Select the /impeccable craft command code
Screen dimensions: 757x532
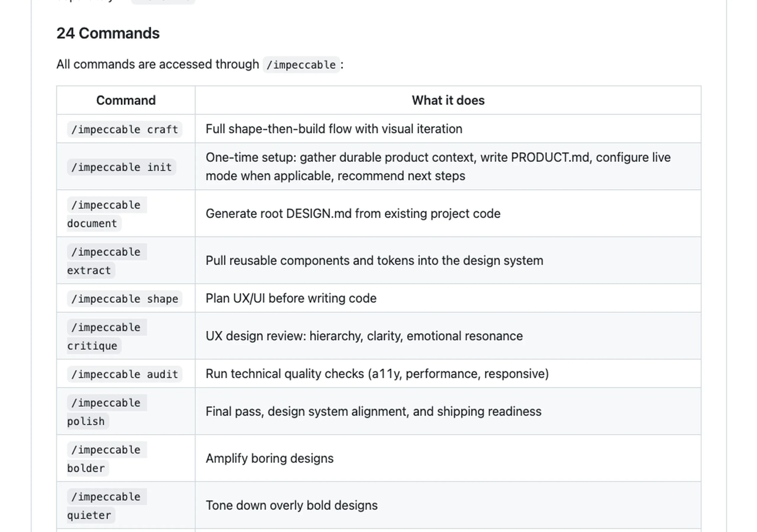click(x=124, y=129)
